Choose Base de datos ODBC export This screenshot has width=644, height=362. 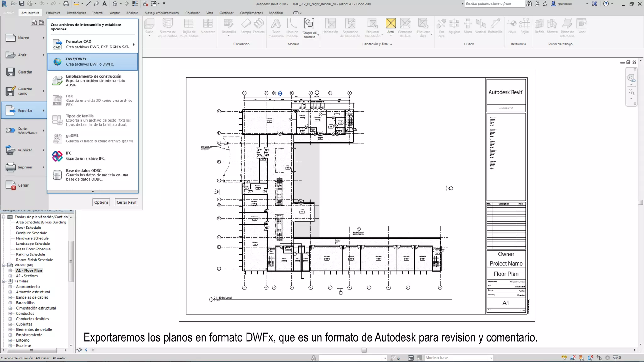pyautogui.click(x=92, y=175)
